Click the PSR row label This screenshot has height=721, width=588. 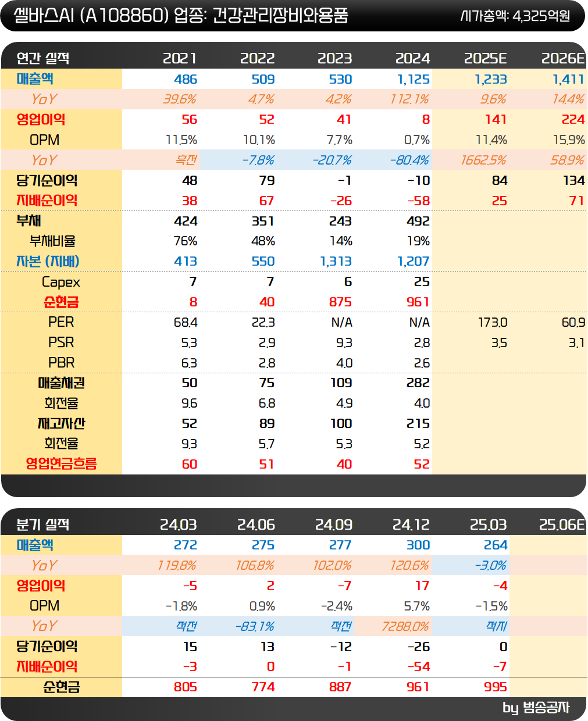click(61, 342)
